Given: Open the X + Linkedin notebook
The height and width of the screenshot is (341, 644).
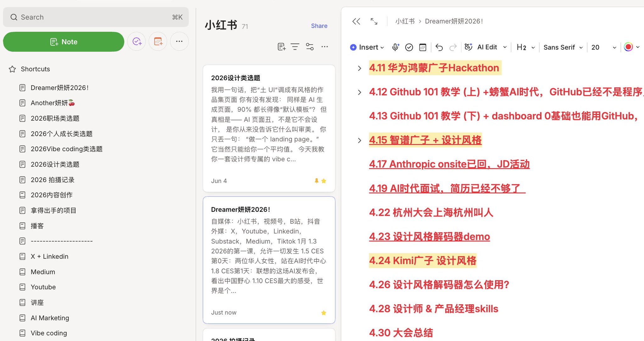Looking at the screenshot, I should pyautogui.click(x=49, y=256).
